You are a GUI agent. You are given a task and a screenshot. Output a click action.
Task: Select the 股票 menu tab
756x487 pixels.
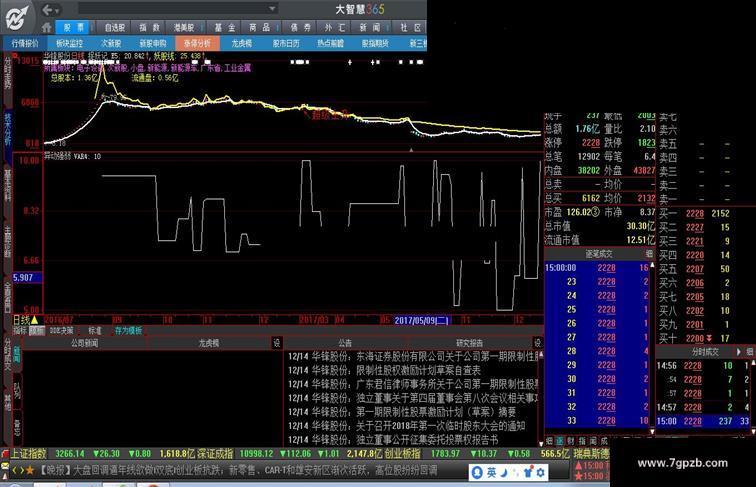tap(74, 27)
